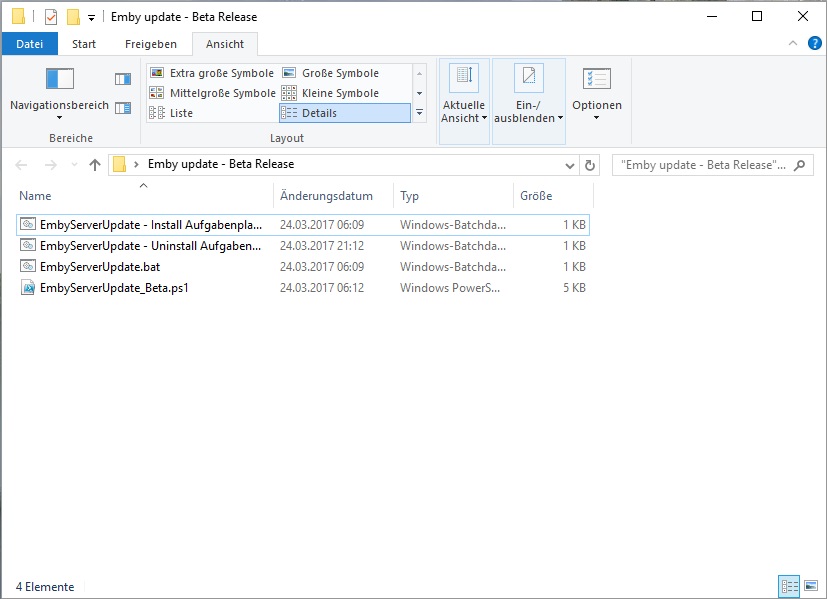Select the EmbyServerUpdate.bat file

pyautogui.click(x=303, y=267)
